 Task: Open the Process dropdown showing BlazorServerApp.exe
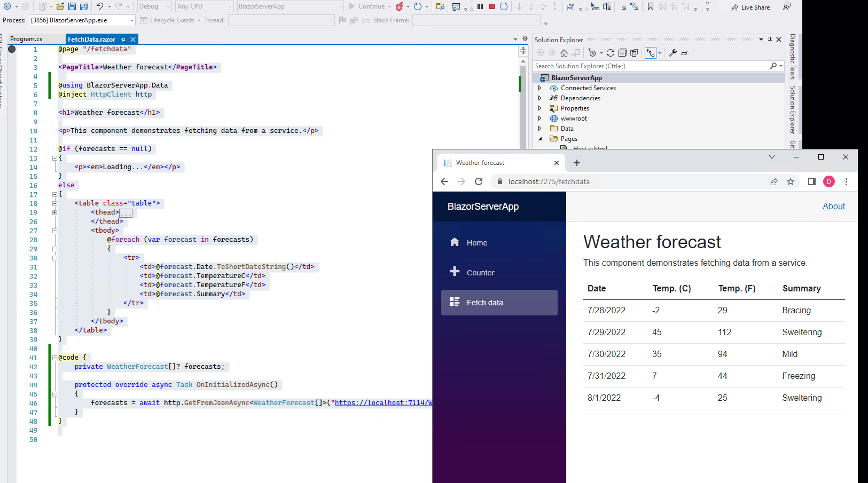click(x=82, y=20)
